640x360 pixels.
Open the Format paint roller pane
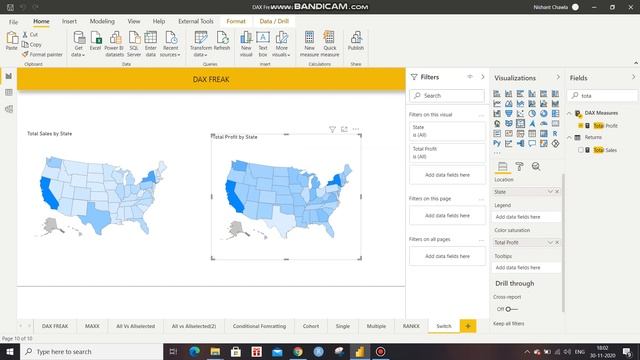point(519,167)
